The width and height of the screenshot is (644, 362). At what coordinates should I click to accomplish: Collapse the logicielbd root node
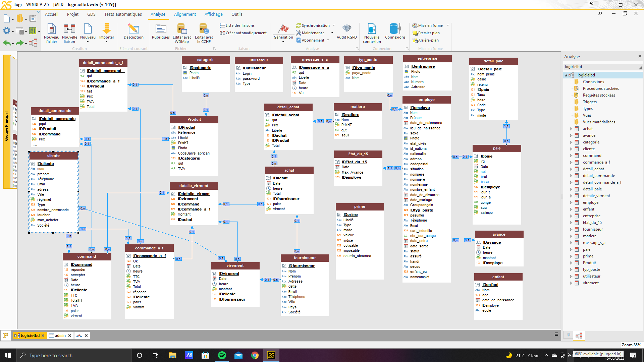click(566, 75)
